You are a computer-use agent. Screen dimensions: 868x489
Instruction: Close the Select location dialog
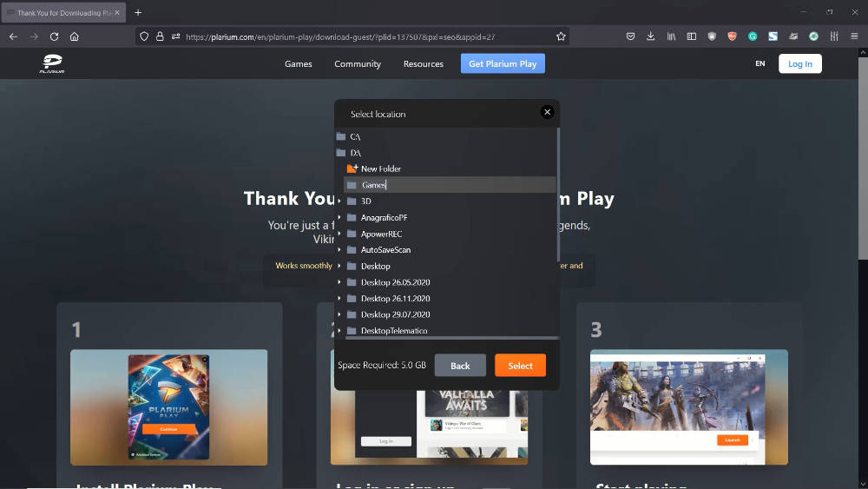547,112
